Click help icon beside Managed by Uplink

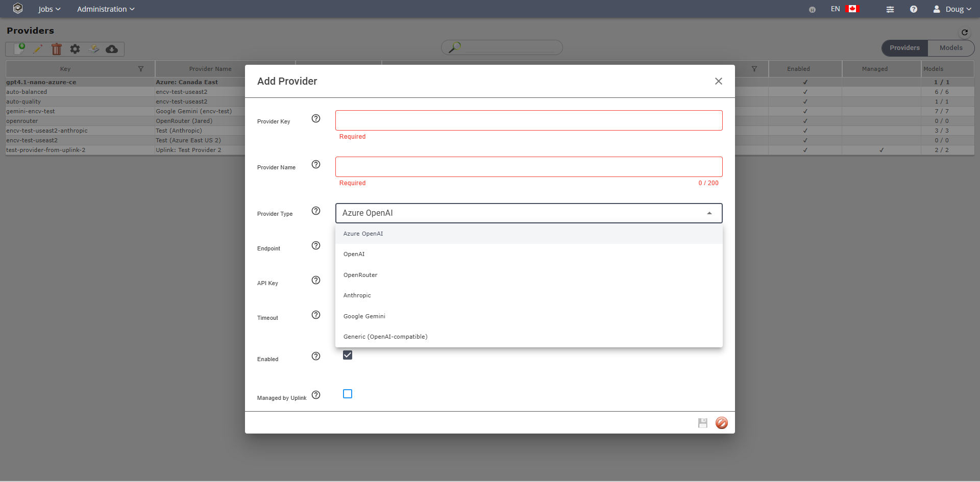[316, 395]
